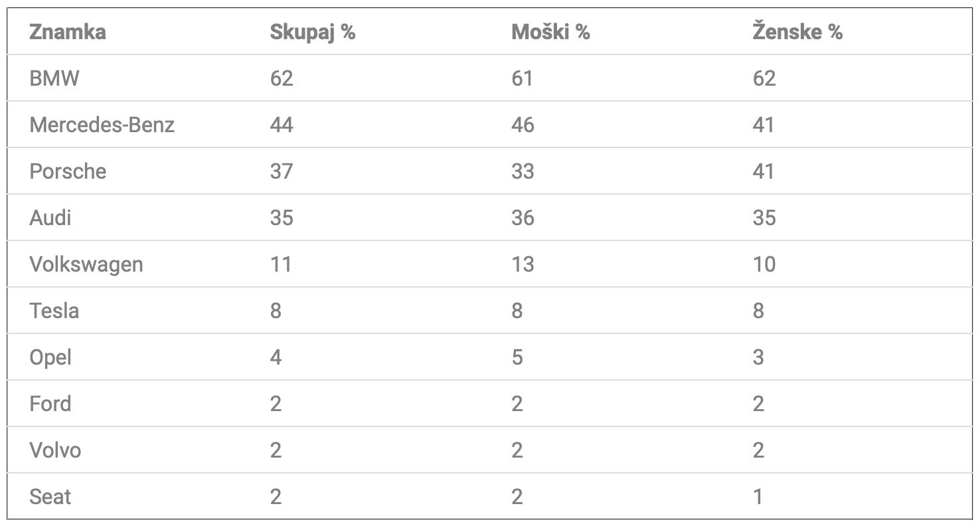Click Opel Moški value 5
980x526 pixels.
tap(517, 357)
